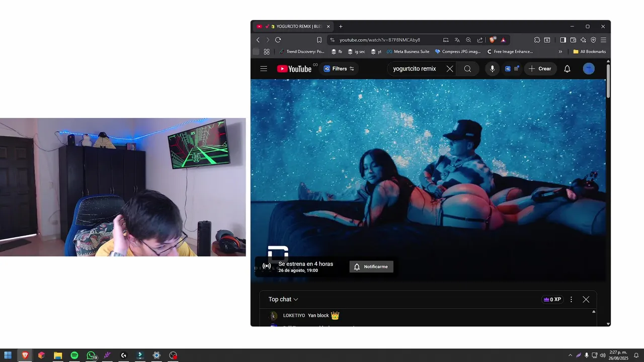Open volume control in system tray
The width and height of the screenshot is (644, 362).
[x=603, y=355]
